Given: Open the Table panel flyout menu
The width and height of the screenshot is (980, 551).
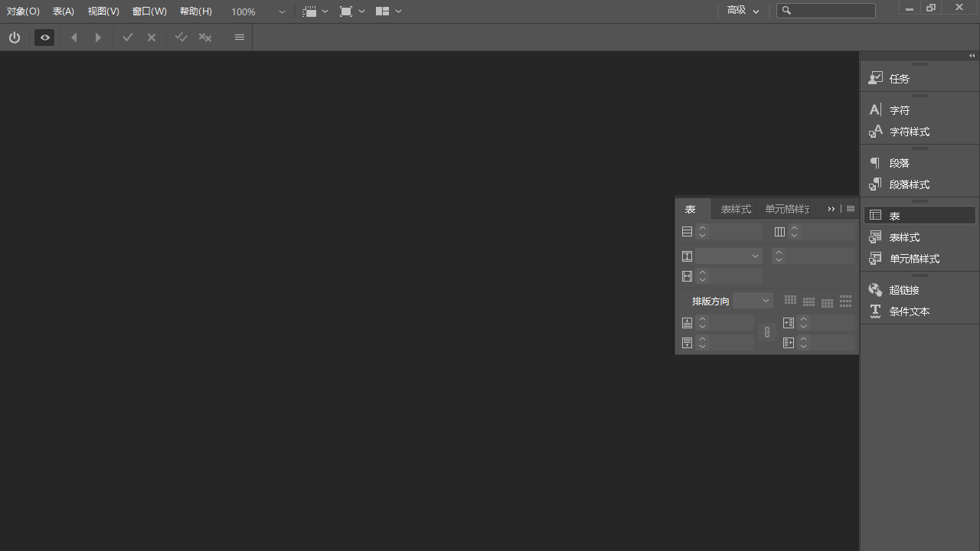Looking at the screenshot, I should 850,208.
